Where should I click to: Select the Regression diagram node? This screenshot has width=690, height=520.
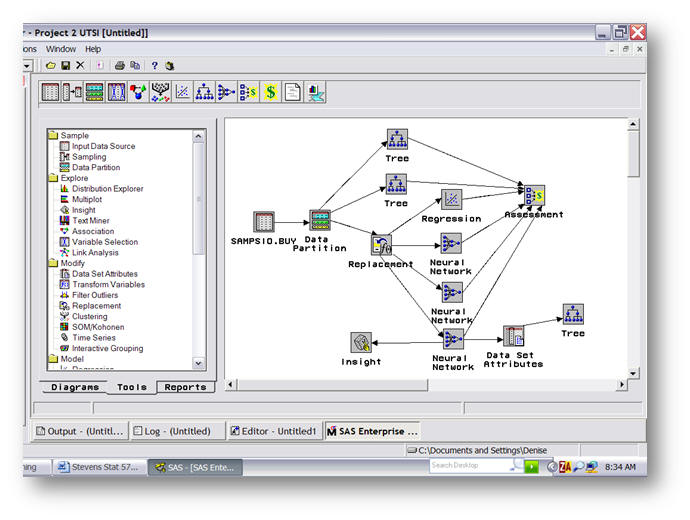[451, 200]
